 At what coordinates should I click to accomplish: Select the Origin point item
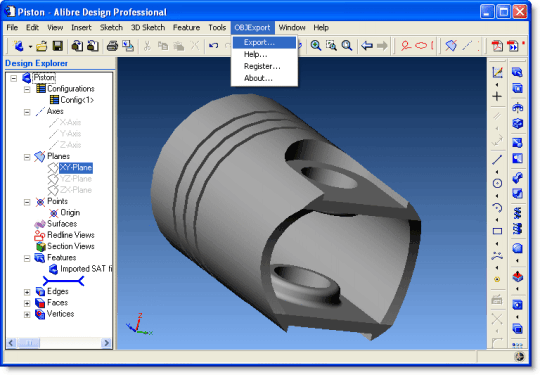[70, 213]
